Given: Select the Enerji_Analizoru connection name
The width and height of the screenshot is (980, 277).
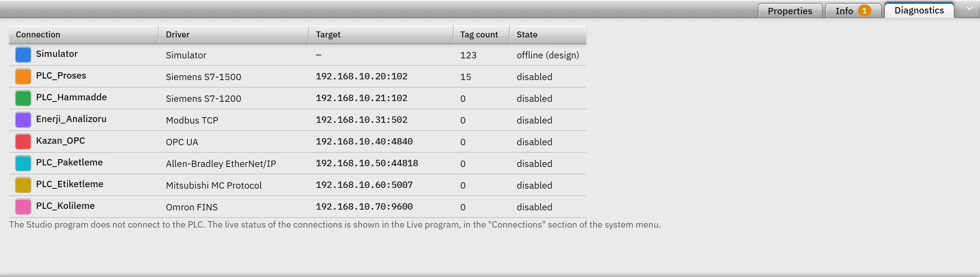Looking at the screenshot, I should click(x=71, y=119).
